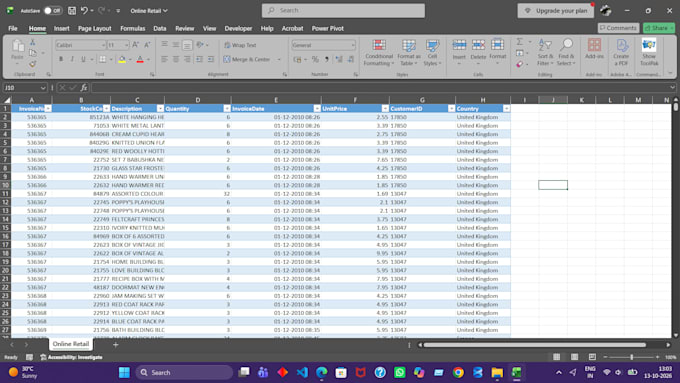Open Google Chrome from taskbar
The height and width of the screenshot is (383, 680).
point(458,372)
